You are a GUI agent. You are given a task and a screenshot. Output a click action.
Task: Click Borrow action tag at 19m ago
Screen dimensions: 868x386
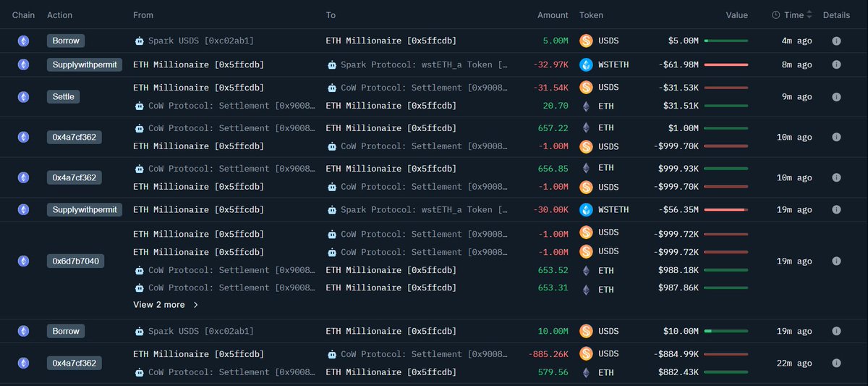coord(66,331)
